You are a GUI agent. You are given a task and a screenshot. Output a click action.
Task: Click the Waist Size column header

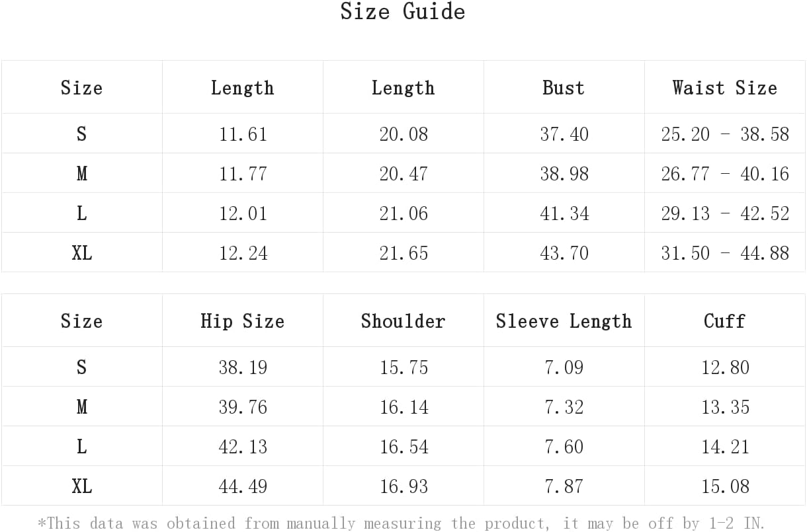[x=725, y=87]
